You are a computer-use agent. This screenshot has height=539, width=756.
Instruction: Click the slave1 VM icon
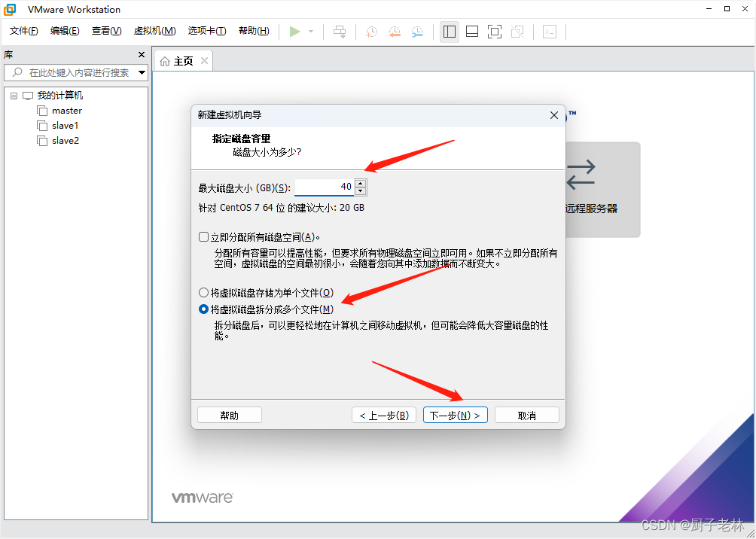point(42,126)
